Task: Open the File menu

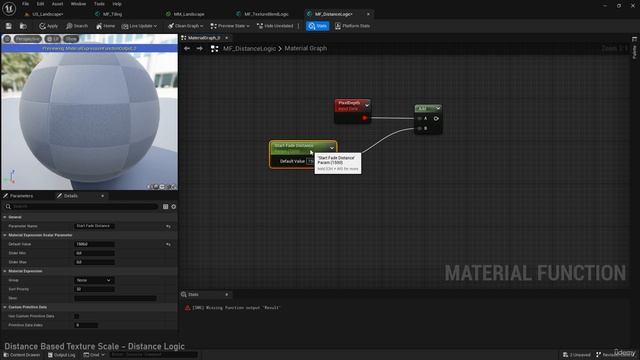Action: pyautogui.click(x=25, y=4)
